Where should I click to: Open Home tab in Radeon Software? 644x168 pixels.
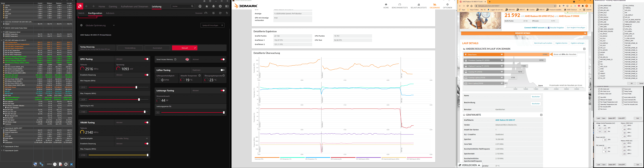102,6
